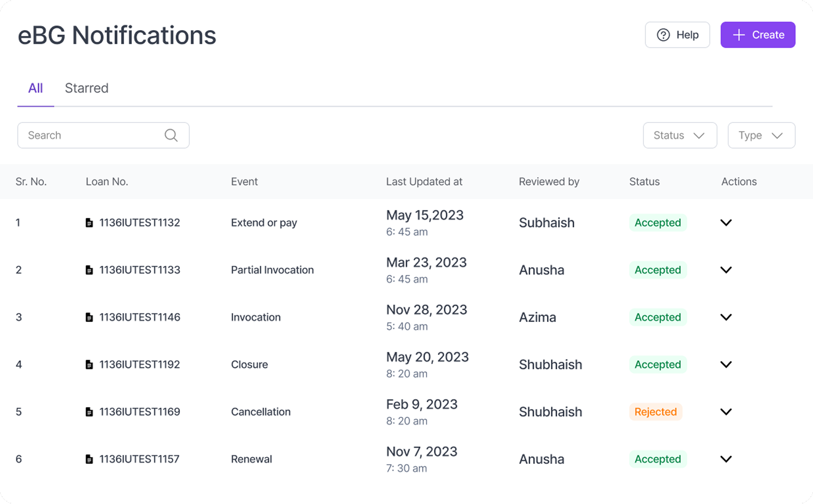This screenshot has width=813, height=504.
Task: Expand actions for the Renewal row
Action: [x=726, y=459]
